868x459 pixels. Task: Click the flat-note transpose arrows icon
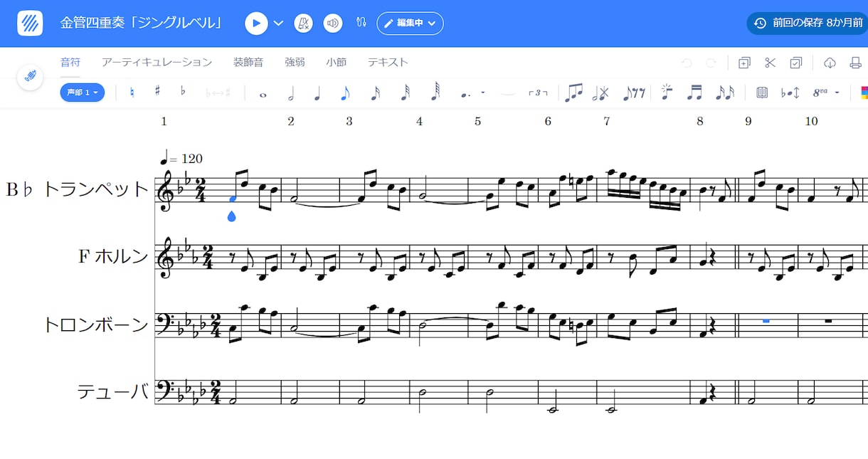click(790, 93)
